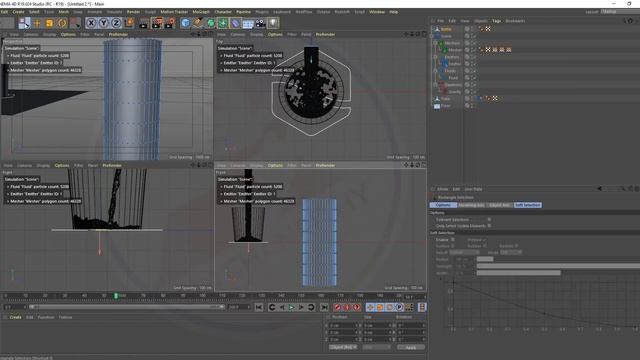Image resolution: width=640 pixels, height=360 pixels.
Task: Click the Camera object icon
Action: click(260, 23)
